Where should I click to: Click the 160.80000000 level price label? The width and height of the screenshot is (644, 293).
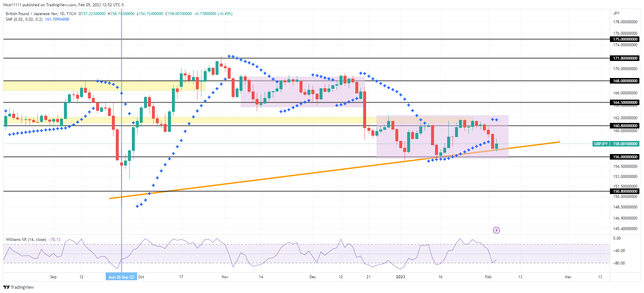pos(625,126)
